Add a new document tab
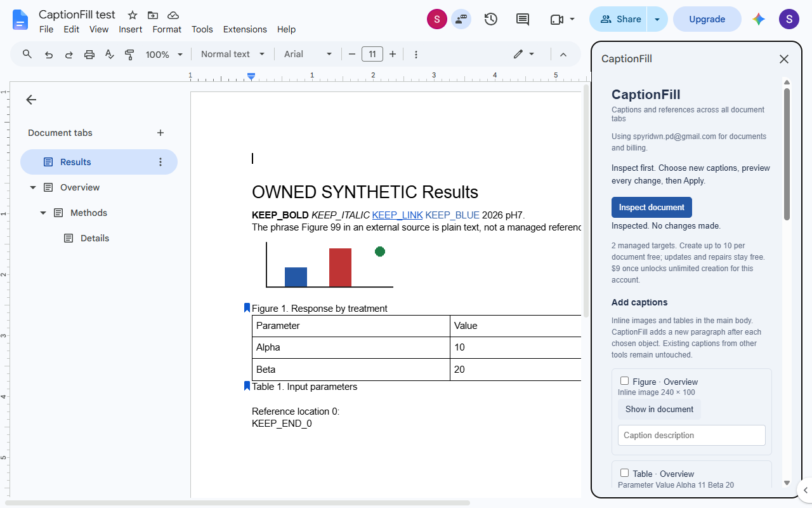Screen dimensions: 812x508 pos(160,133)
